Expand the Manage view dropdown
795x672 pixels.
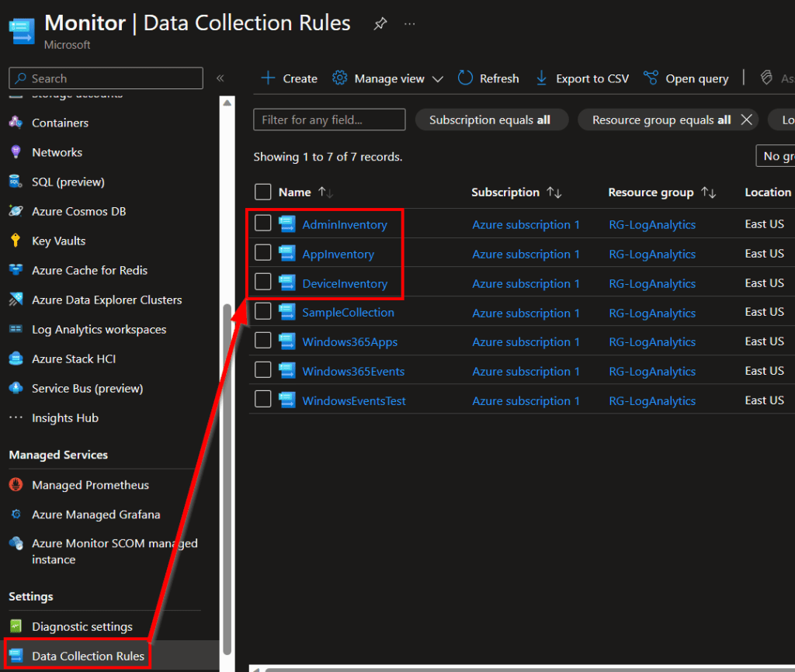tap(437, 79)
